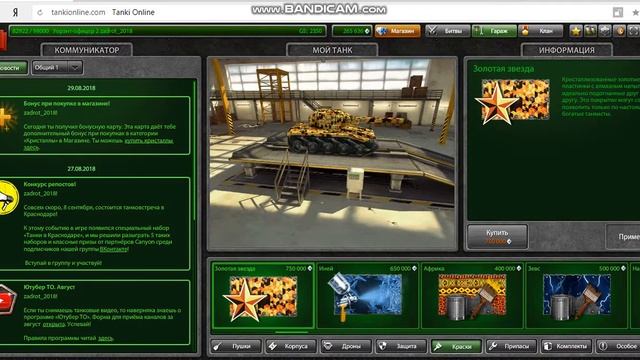Select the МОЙ ТАНК panel tab
Image resolution: width=640 pixels, height=360 pixels.
(x=332, y=50)
